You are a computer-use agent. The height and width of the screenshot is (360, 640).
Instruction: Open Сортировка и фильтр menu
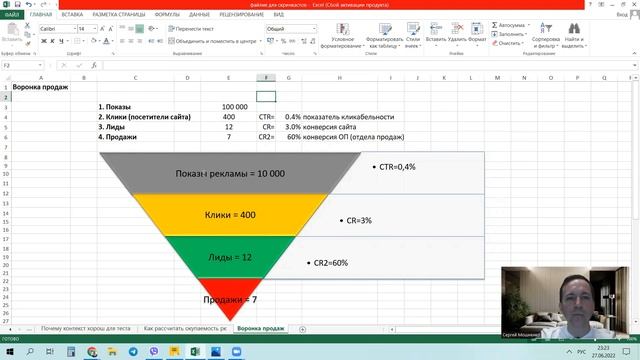[546, 35]
